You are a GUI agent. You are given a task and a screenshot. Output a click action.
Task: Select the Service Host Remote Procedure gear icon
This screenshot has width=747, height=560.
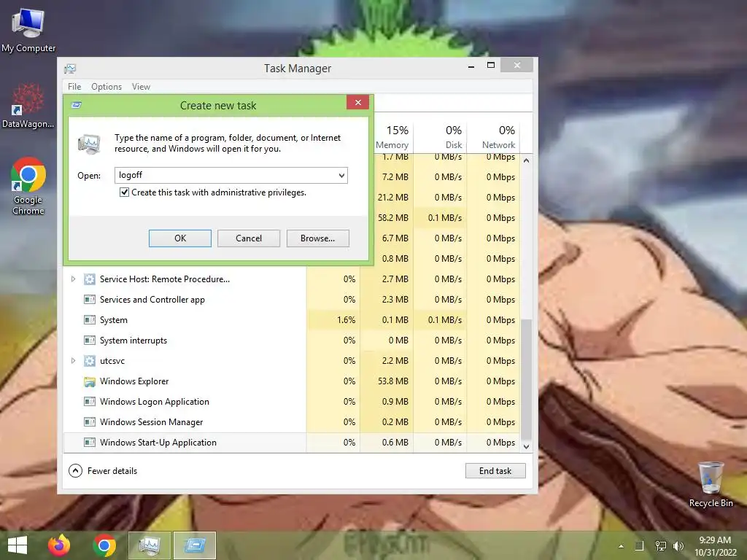click(90, 279)
